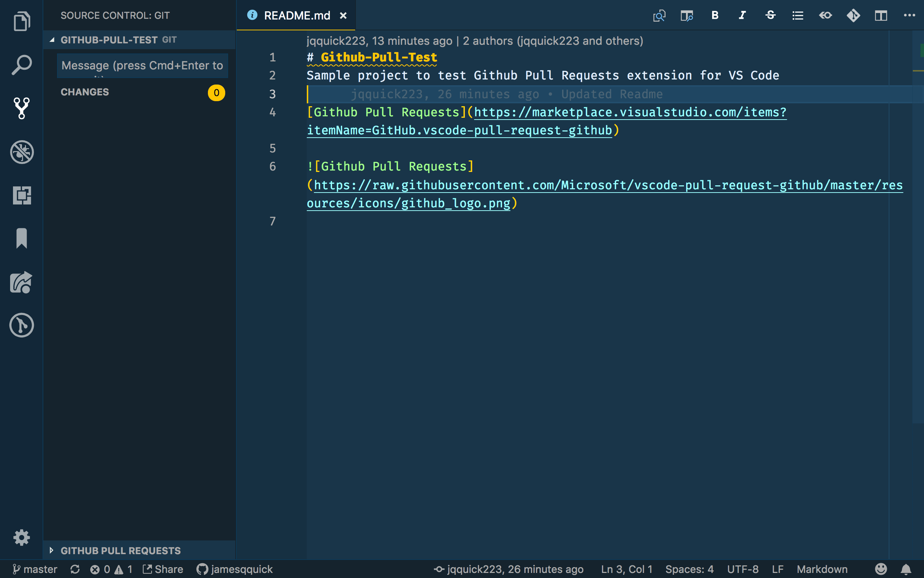Screen dimensions: 924x578
Task: Open the Search view in activity bar
Action: tap(22, 65)
